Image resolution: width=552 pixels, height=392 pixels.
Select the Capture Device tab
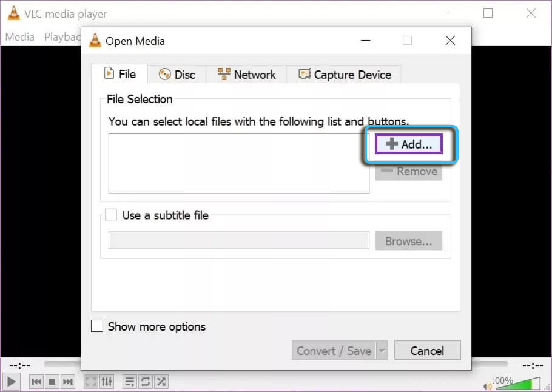tap(344, 75)
